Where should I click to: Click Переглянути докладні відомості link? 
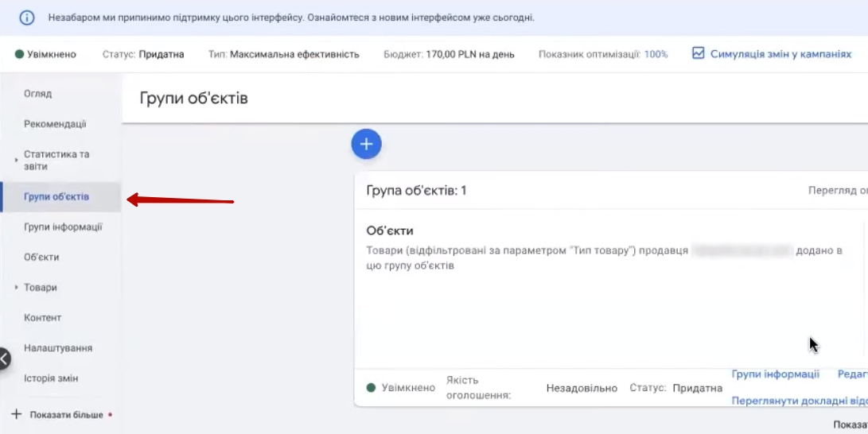tap(799, 401)
